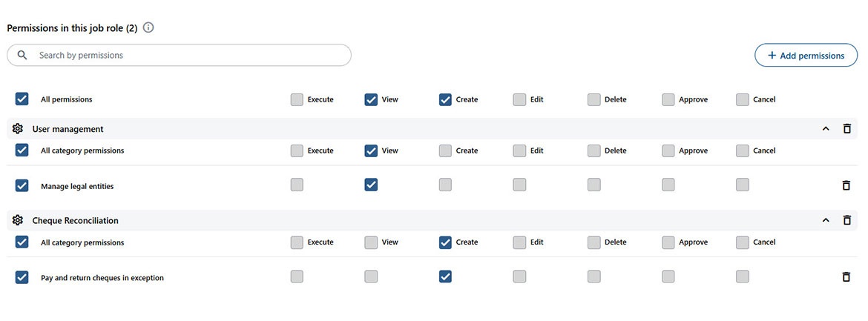The image size is (868, 321).
Task: Delete the Manage legal entities permission
Action: 846,185
